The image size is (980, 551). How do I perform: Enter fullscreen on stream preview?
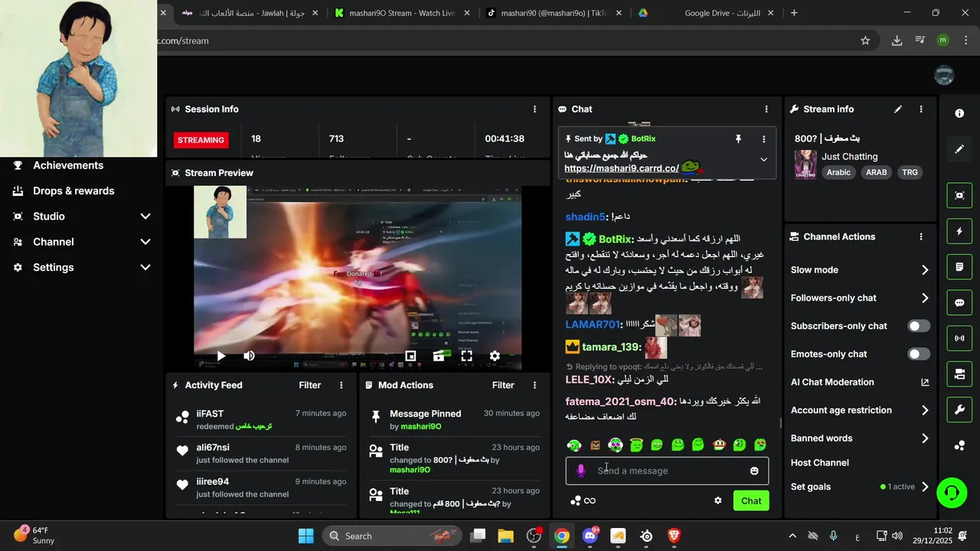click(x=466, y=356)
